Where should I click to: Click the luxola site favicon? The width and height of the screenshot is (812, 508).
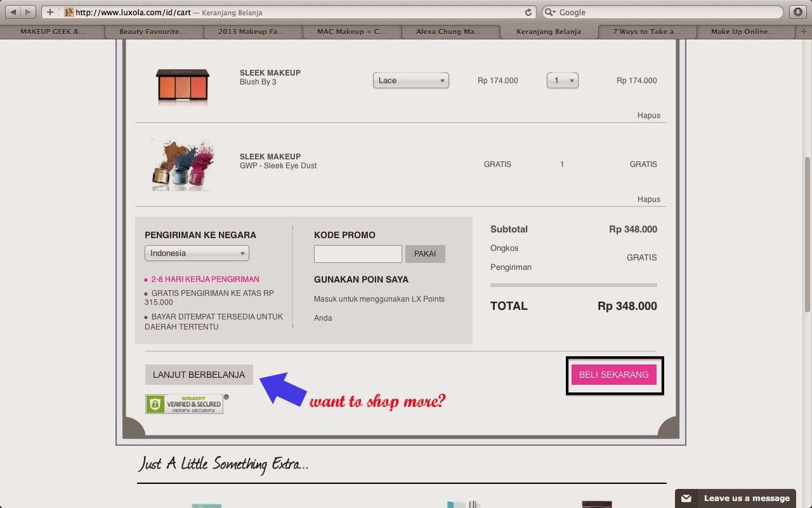tap(69, 12)
